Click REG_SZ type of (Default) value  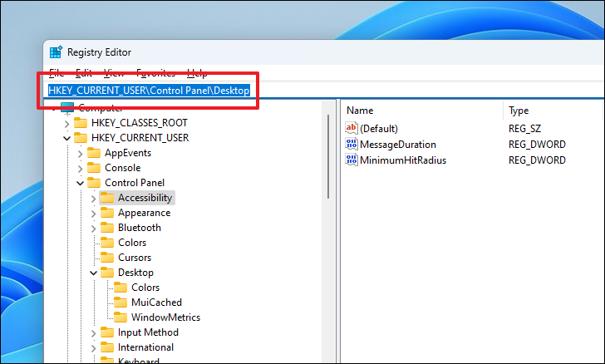tap(524, 129)
